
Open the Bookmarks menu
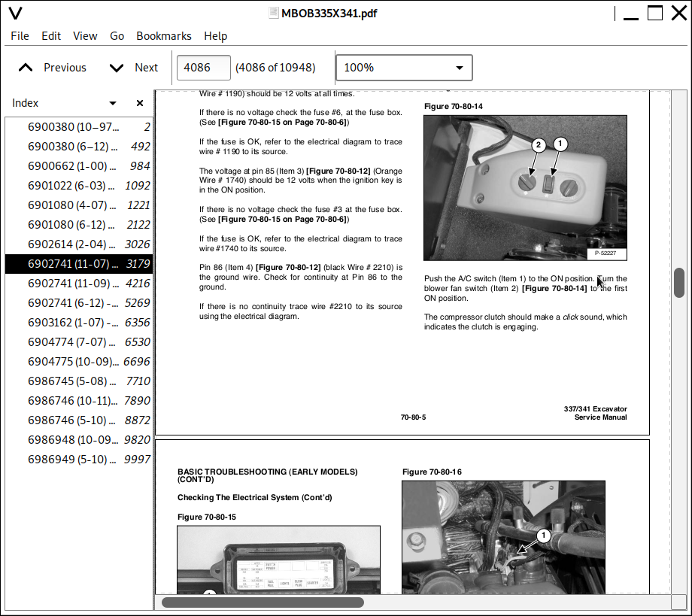163,36
